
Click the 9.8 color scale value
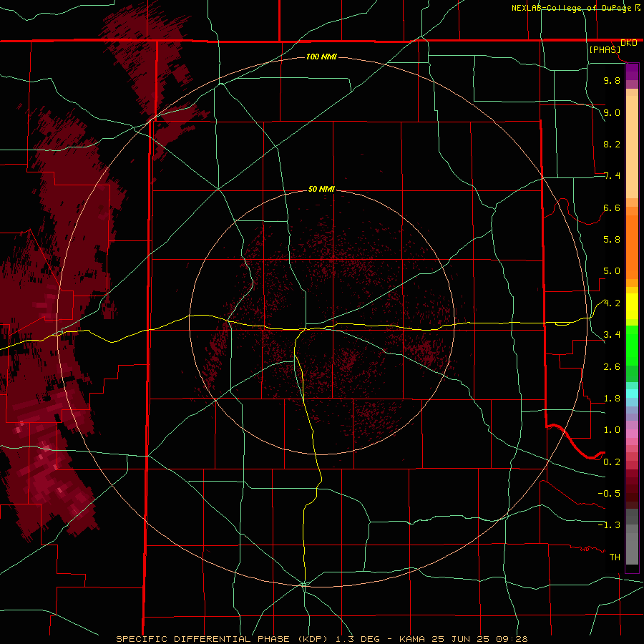pos(612,80)
